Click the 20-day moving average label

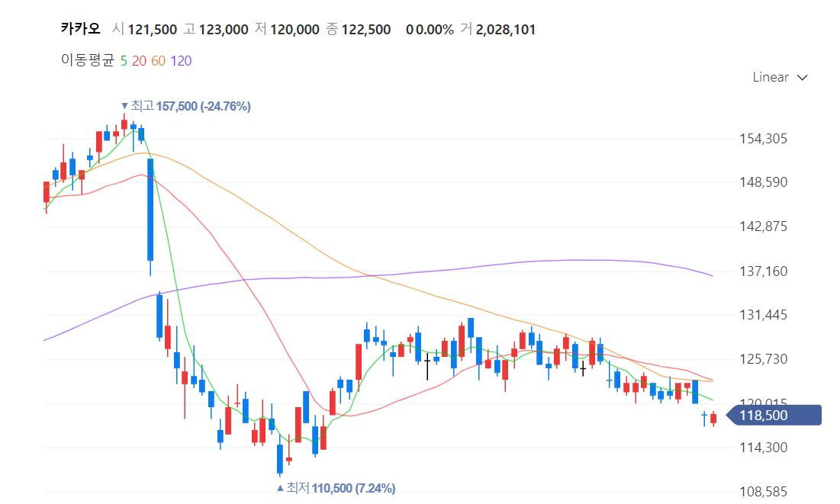139,61
